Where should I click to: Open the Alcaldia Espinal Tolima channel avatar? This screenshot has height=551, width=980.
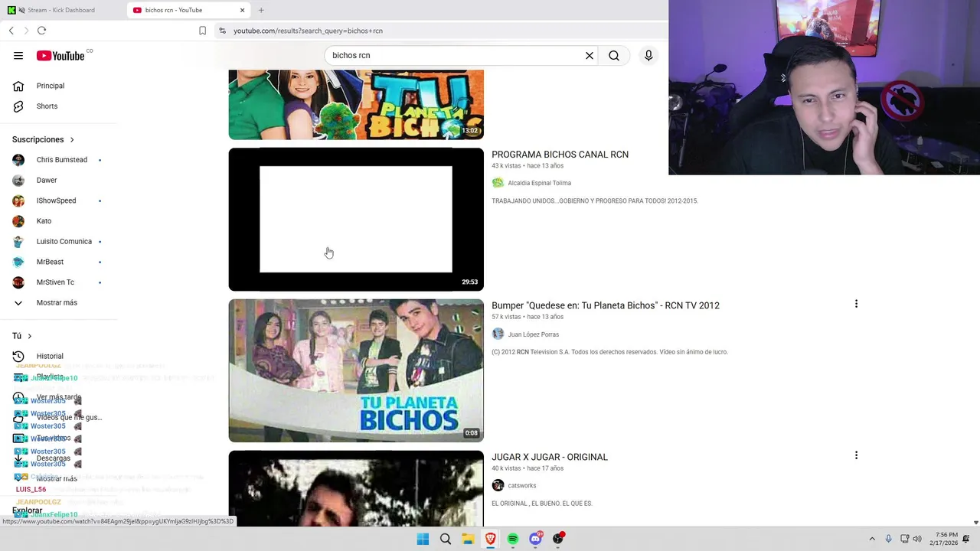pyautogui.click(x=498, y=183)
